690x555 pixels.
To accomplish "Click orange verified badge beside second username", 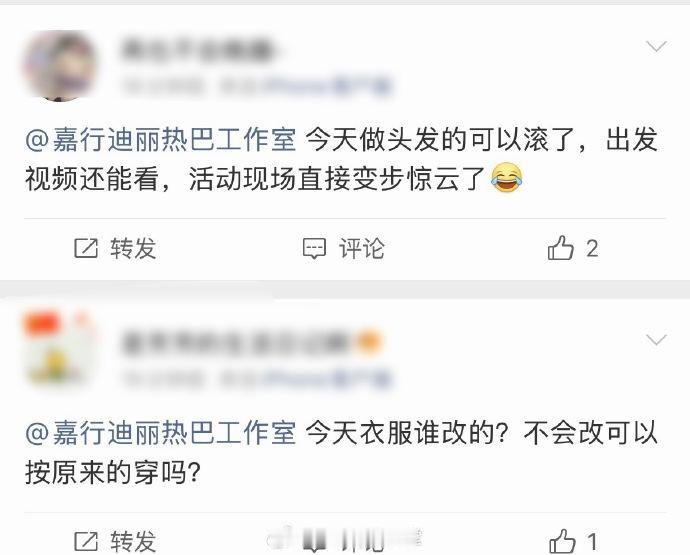I will [367, 342].
